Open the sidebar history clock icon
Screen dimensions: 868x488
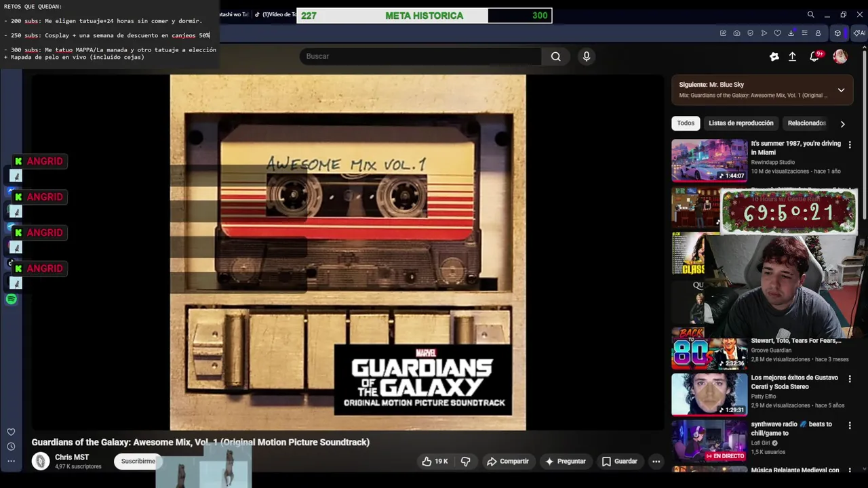tap(11, 446)
